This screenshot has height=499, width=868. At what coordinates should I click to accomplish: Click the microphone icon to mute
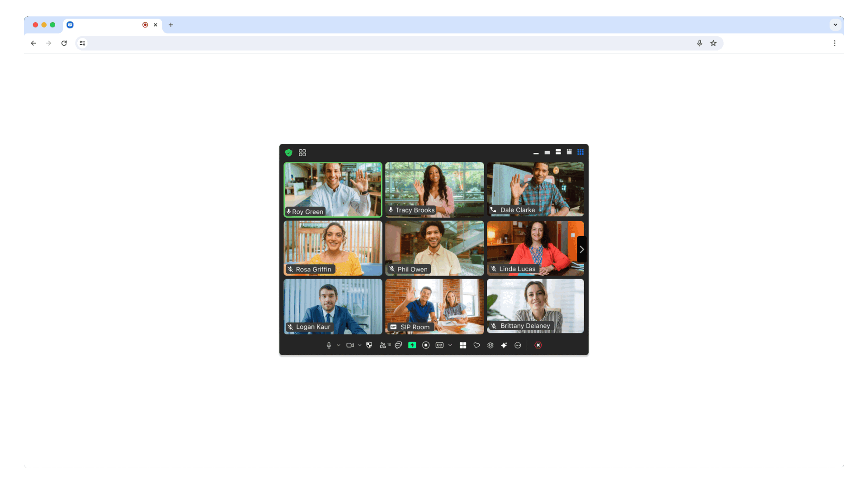[x=329, y=345]
